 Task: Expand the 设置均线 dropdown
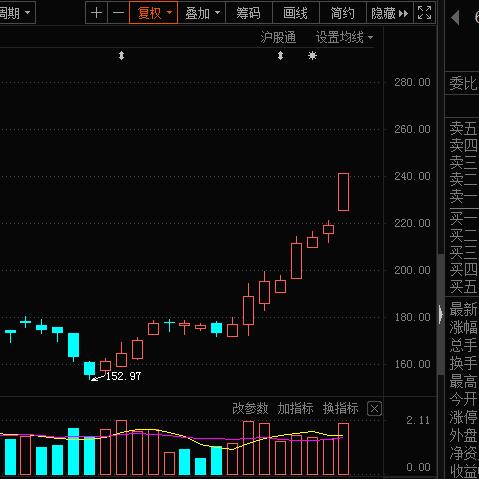pos(344,37)
